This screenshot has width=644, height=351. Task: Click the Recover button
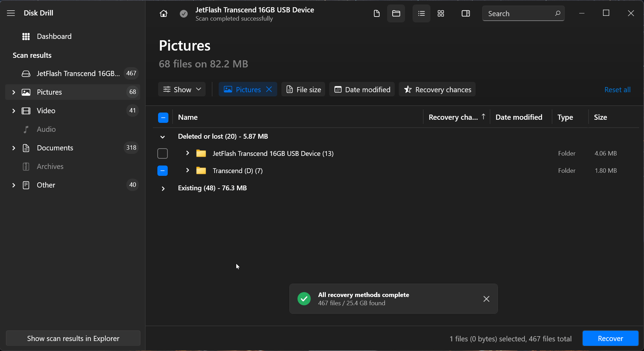pyautogui.click(x=610, y=339)
